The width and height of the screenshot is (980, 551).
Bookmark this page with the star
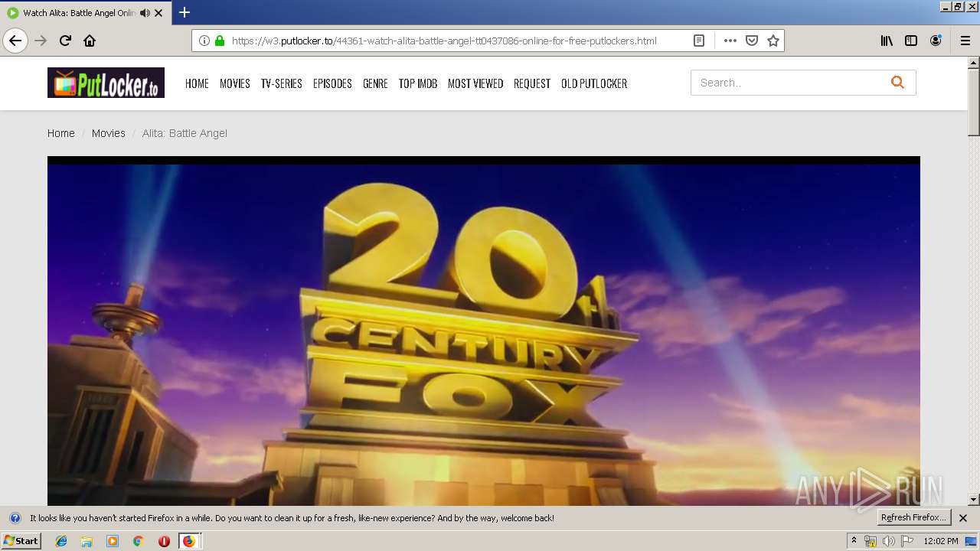(x=773, y=41)
